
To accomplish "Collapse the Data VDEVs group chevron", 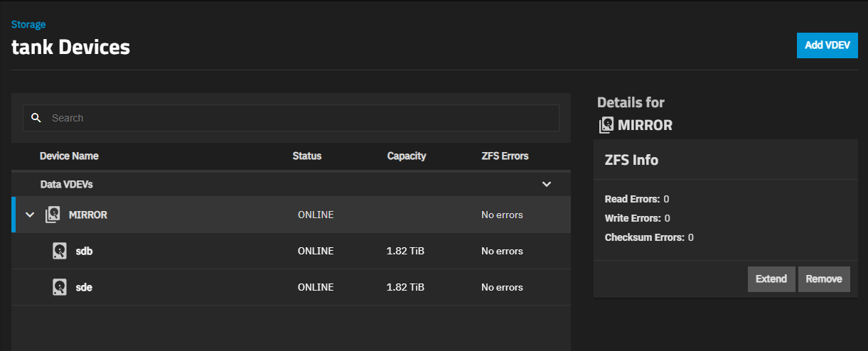I will tap(546, 184).
